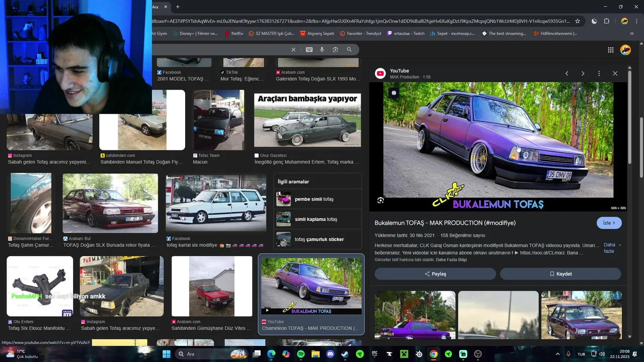Open red Arabam.com Gümüşhane car thumbnail
This screenshot has width=644, height=362.
coord(212,286)
